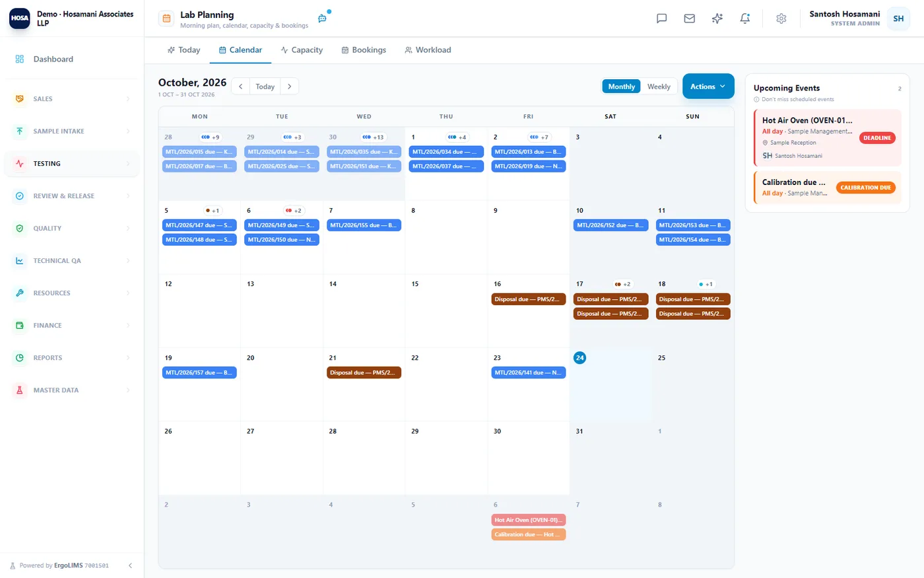924x578 pixels.
Task: Open Disposal due event on October 21
Action: 364,373
